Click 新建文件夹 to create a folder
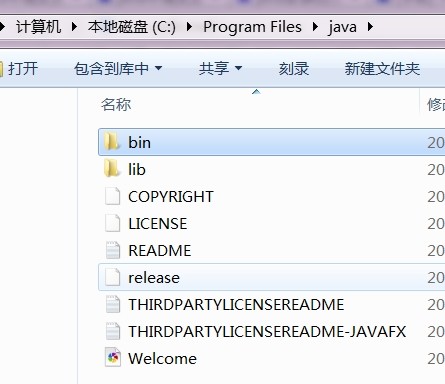This screenshot has width=445, height=384. tap(382, 69)
